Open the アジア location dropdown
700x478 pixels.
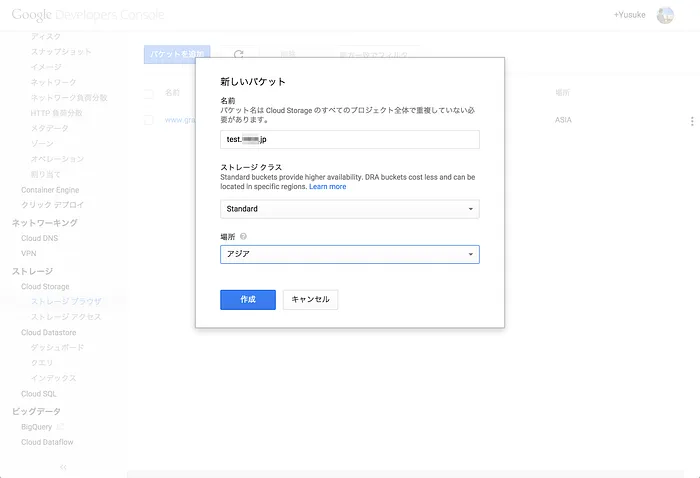tap(350, 254)
